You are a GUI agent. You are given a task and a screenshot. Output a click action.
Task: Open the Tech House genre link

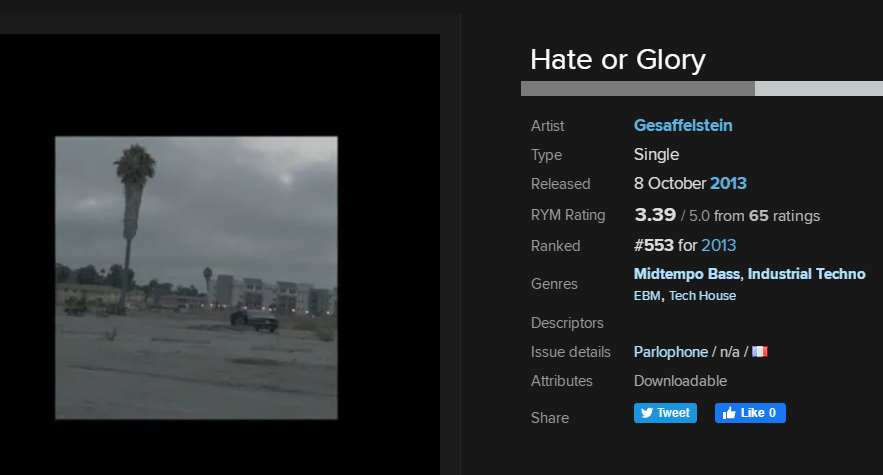(x=702, y=296)
